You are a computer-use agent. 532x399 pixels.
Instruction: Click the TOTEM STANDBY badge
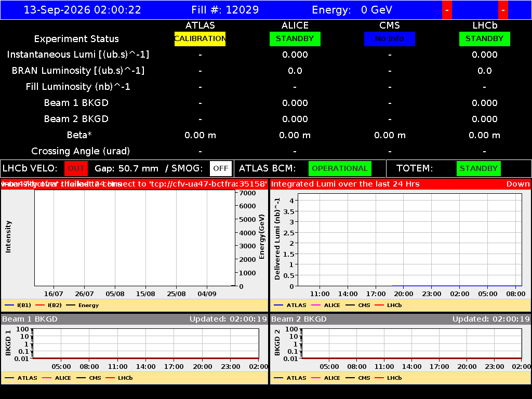(478, 169)
